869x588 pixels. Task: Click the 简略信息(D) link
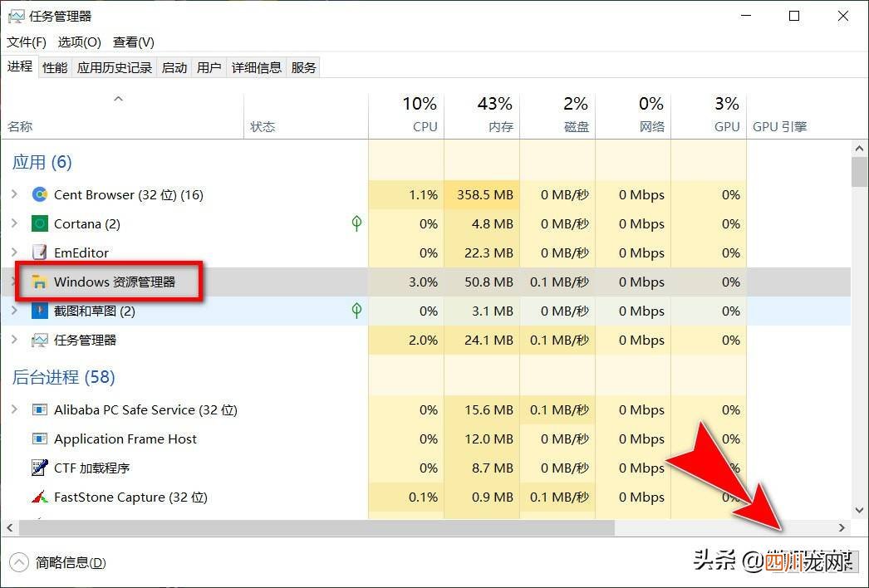click(x=71, y=562)
